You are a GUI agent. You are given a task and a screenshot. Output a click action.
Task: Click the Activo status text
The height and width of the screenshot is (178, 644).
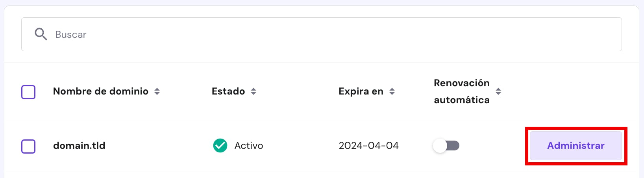(x=248, y=146)
